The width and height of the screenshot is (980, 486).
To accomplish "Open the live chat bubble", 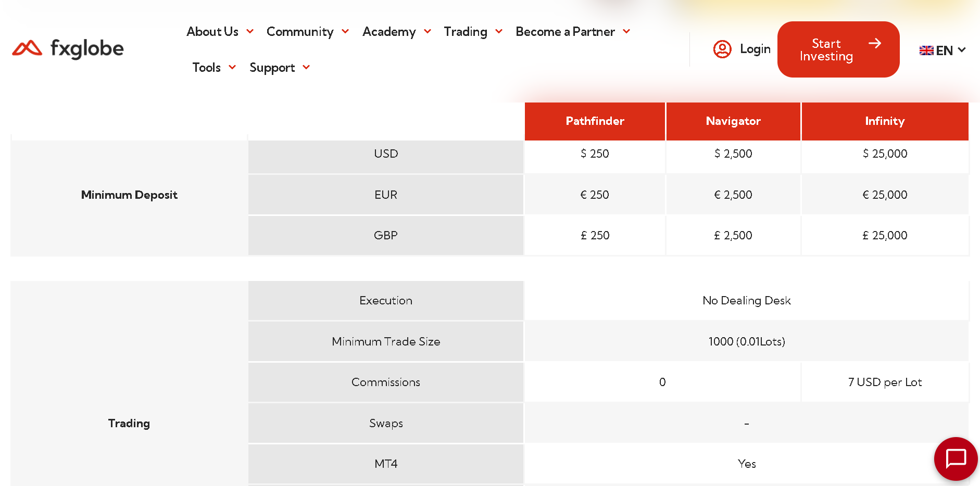I will click(x=956, y=459).
